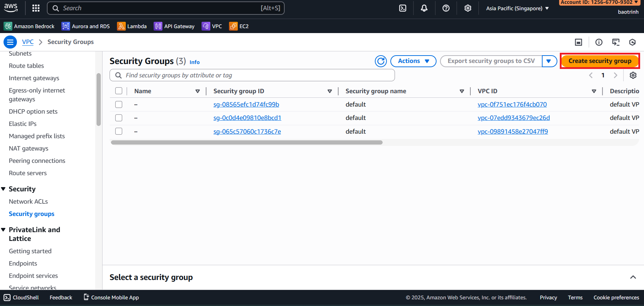
Task: Open the vpc-07edd9343679ec26d link
Action: 513,118
